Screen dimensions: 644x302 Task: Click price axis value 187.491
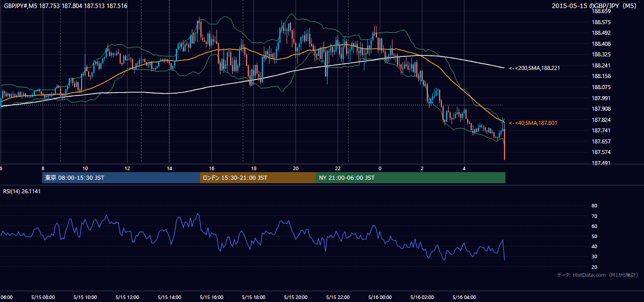click(x=601, y=163)
